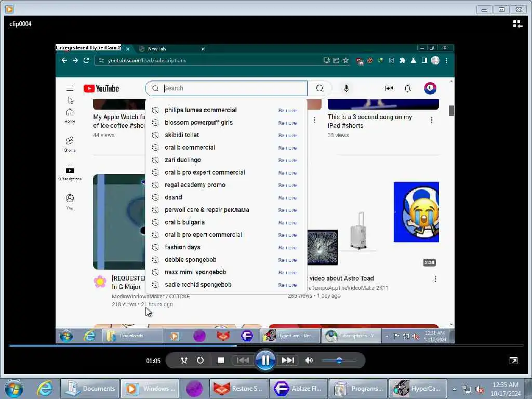Click the YouTube search magnifier button
The width and height of the screenshot is (532, 399).
point(320,88)
